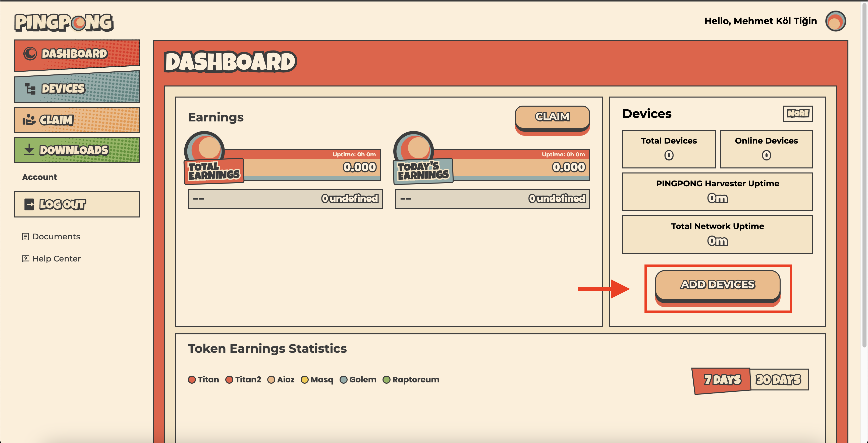Image resolution: width=868 pixels, height=443 pixels.
Task: Open the user avatar icon
Action: point(835,21)
